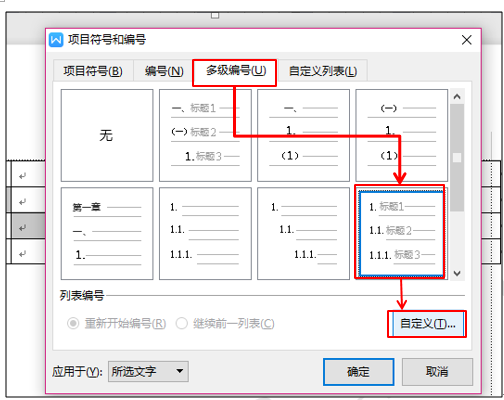504x400 pixels.
Task: Click the style list scrollbar thumb
Action: 457,157
